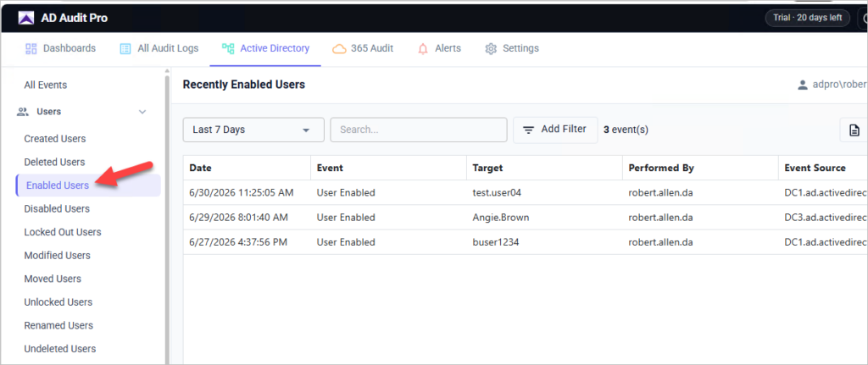Switch to the Active Directory tab
This screenshot has width=868, height=365.
(265, 48)
